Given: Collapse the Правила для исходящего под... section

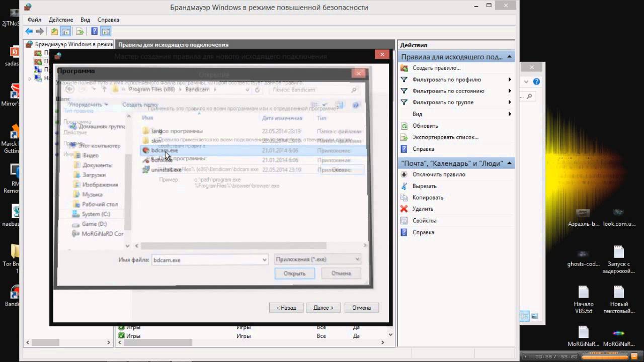Looking at the screenshot, I should [x=510, y=57].
